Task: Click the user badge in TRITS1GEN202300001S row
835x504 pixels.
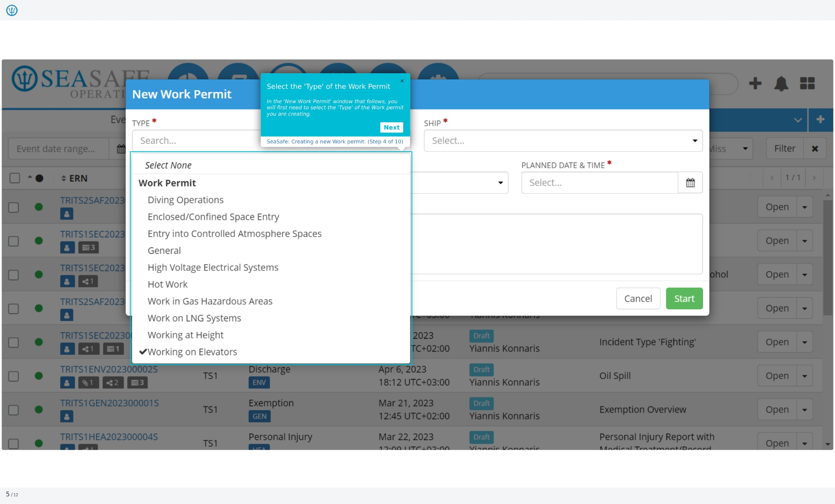Action: pyautogui.click(x=67, y=417)
